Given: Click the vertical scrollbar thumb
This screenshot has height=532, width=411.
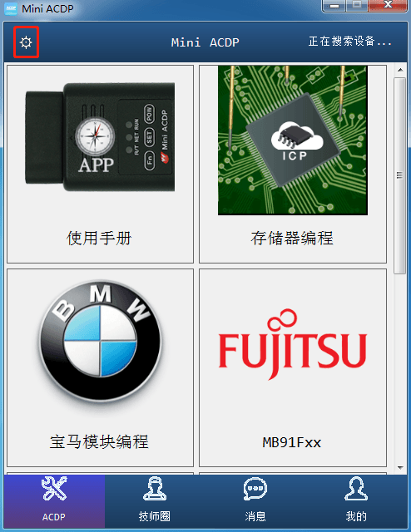Looking at the screenshot, I should coord(400,175).
